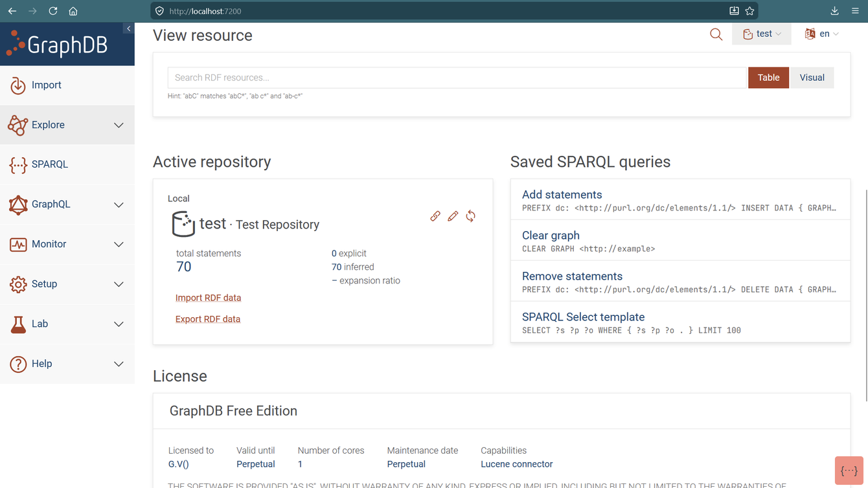Bookmark this page with the star
868x488 pixels.
pyautogui.click(x=749, y=11)
